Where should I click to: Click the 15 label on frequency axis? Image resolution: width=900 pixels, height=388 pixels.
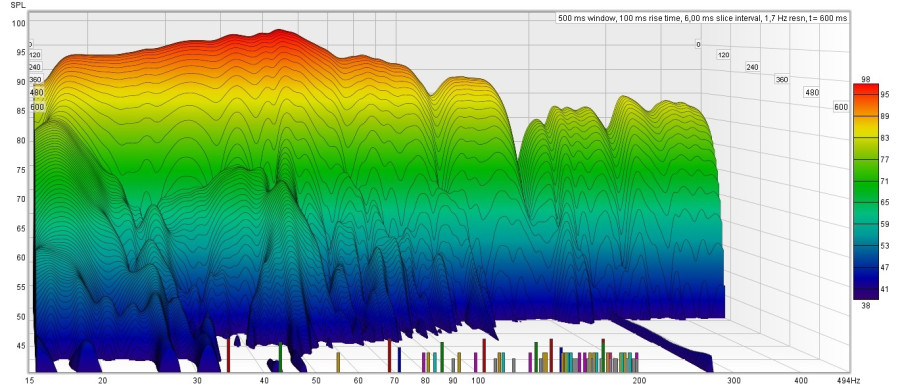29,381
